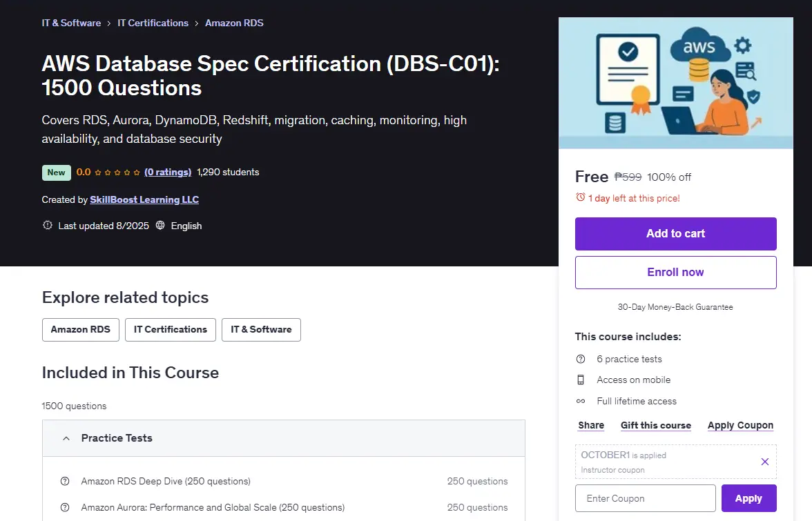
Task: Visit SkillBoost Learning LLC instructor page
Action: (x=144, y=199)
